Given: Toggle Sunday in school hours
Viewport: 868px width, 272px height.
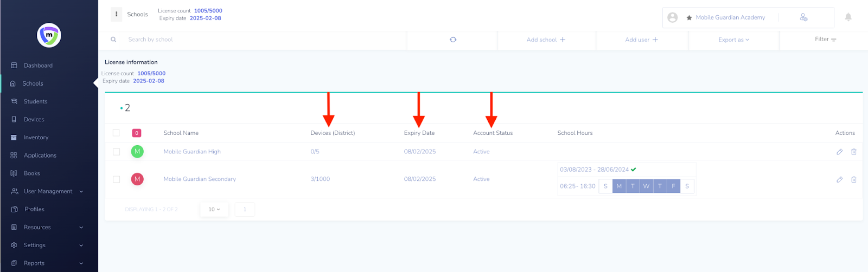Looking at the screenshot, I should pyautogui.click(x=605, y=186).
